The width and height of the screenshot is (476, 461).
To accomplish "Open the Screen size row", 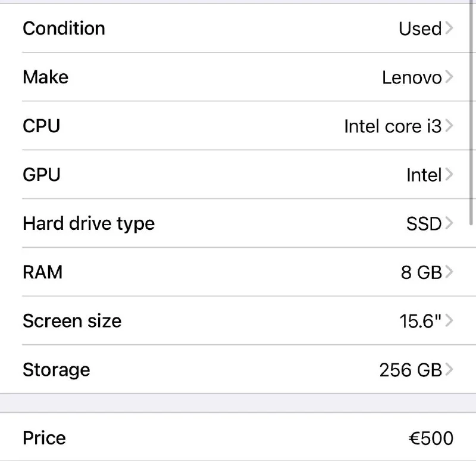I will point(72,321).
